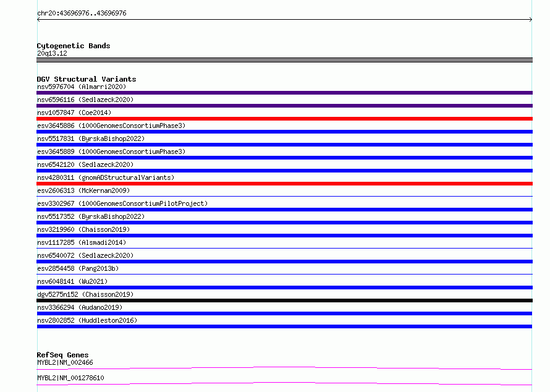Open gene MYBL2|NM_002466
This screenshot has width=550, height=392.
pos(65,362)
